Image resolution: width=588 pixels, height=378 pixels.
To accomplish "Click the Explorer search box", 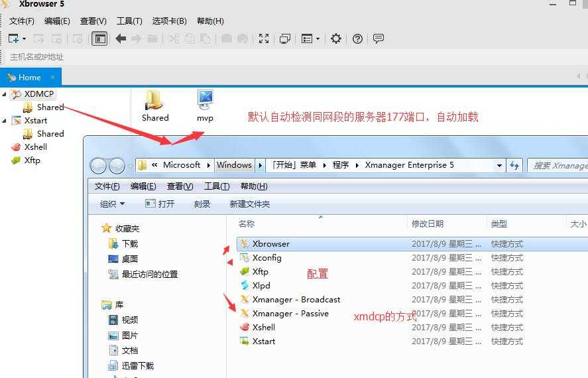I will 558,165.
